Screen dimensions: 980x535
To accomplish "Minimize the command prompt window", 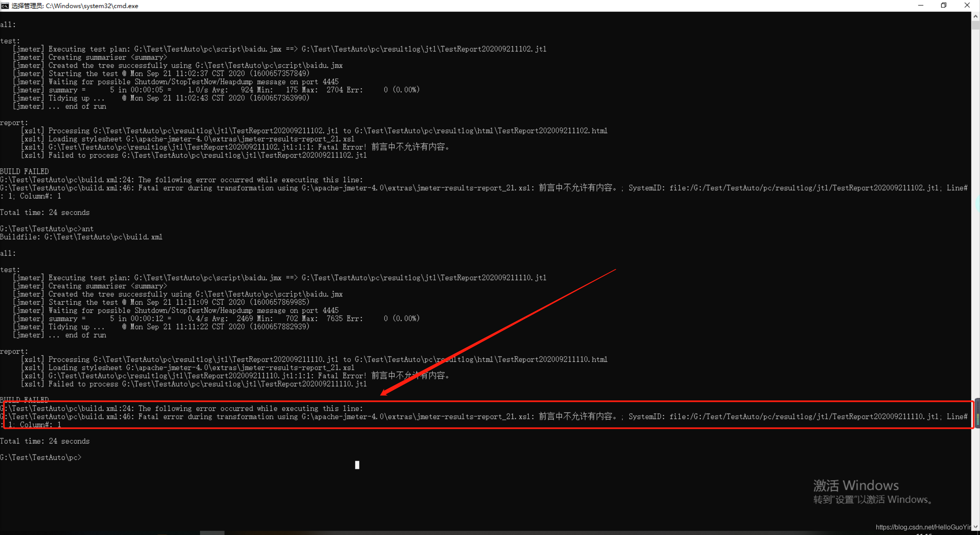I will [920, 6].
